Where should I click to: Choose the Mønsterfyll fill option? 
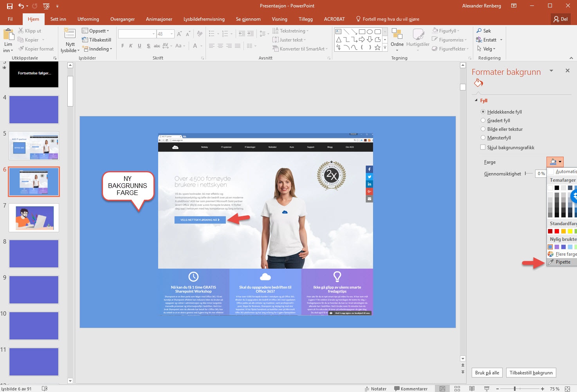(483, 138)
